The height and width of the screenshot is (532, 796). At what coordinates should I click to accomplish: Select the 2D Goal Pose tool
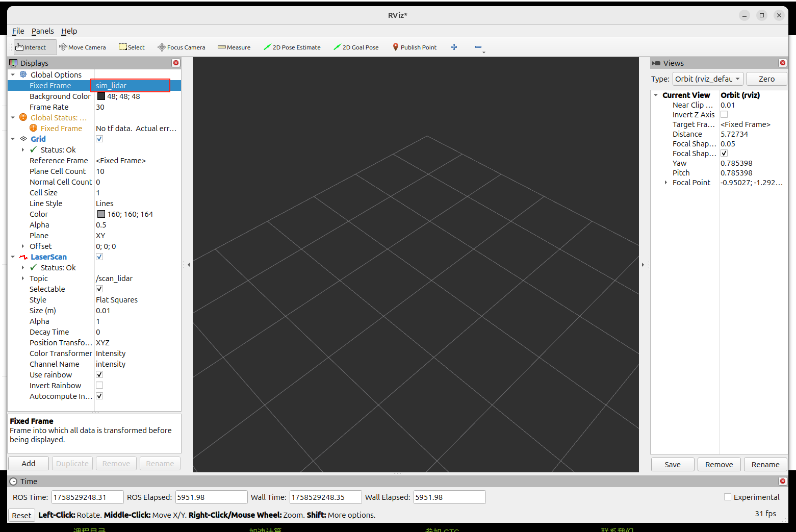point(356,47)
